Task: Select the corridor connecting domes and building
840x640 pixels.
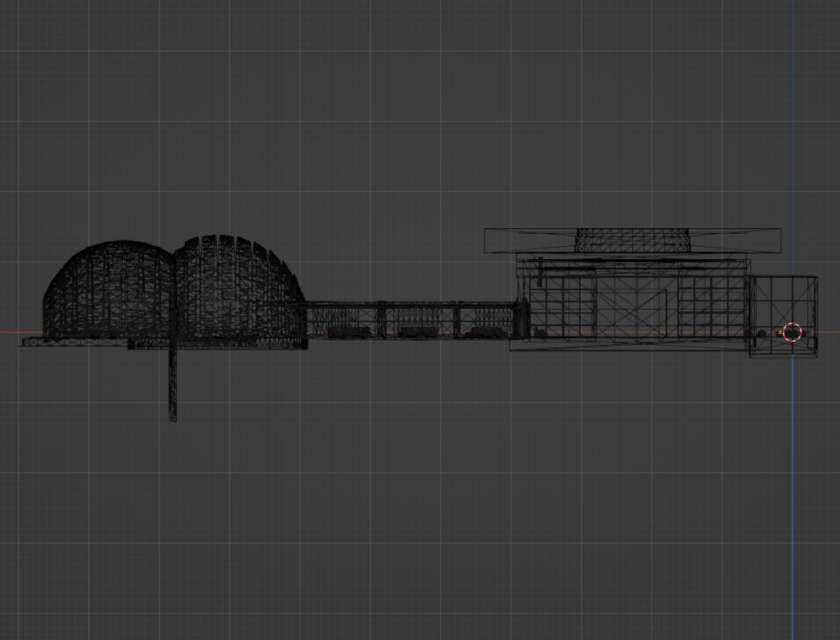Action: pyautogui.click(x=409, y=309)
